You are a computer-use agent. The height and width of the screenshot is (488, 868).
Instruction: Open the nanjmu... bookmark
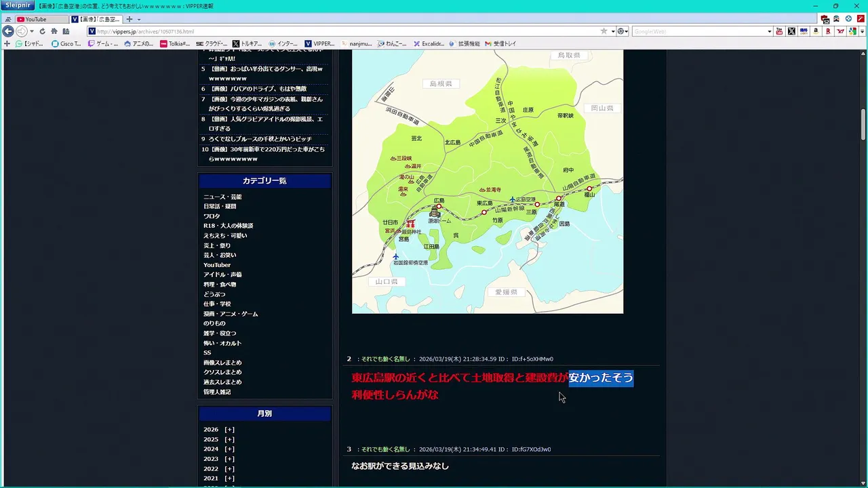(356, 43)
